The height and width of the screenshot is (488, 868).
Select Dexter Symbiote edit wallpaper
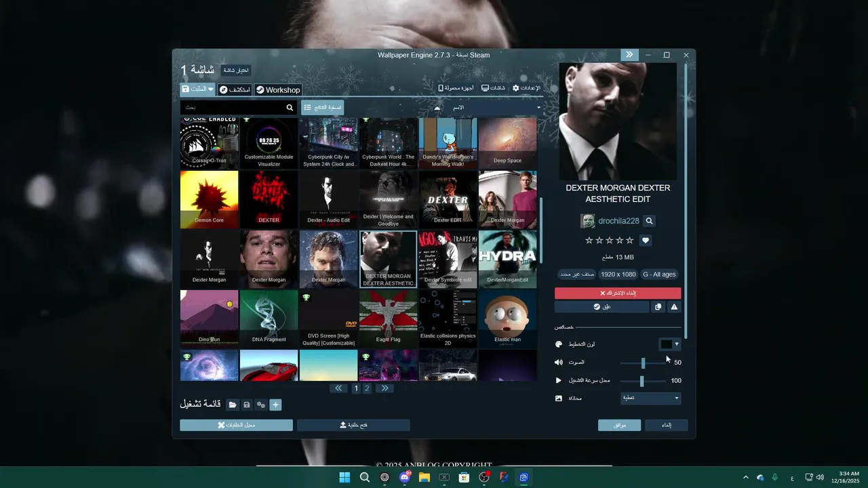click(x=448, y=259)
